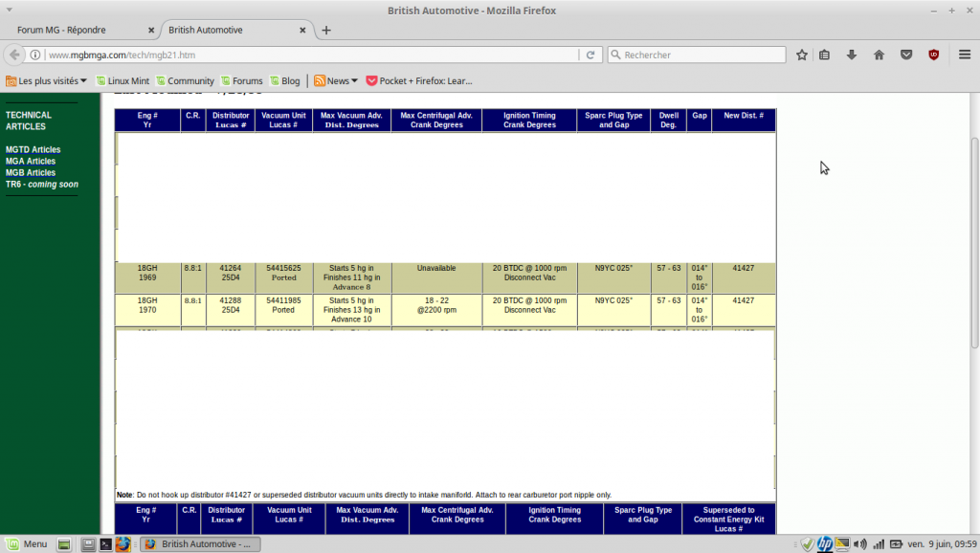Open the Linux Mint bookmark
This screenshot has width=980, height=553.
click(x=122, y=80)
